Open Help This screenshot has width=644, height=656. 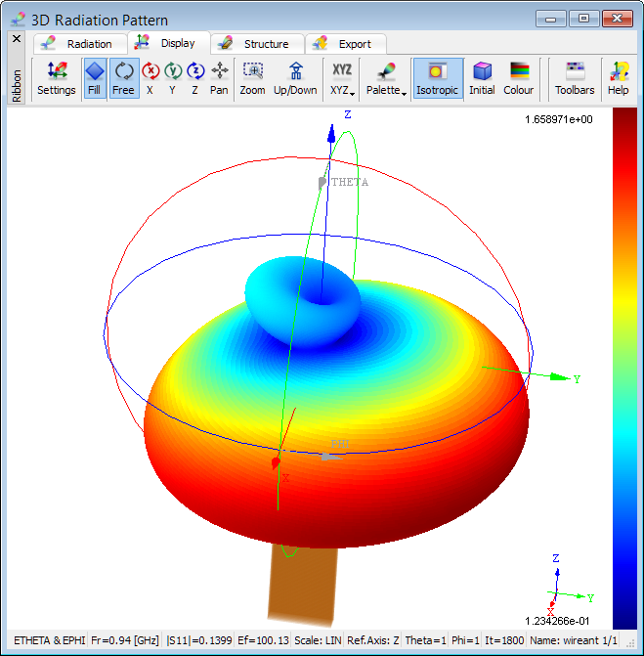[x=618, y=79]
